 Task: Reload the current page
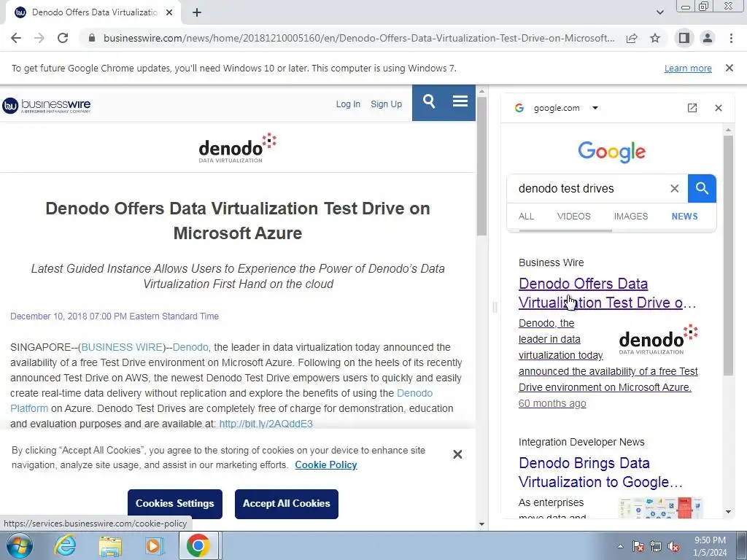click(x=63, y=38)
